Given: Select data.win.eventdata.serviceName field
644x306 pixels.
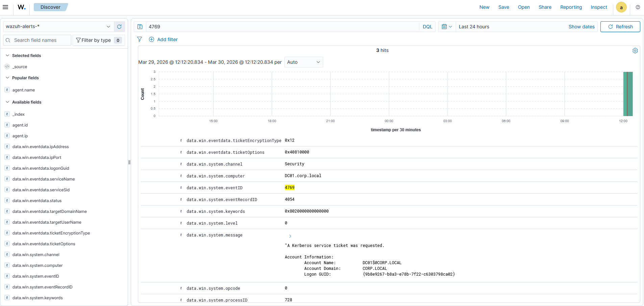Looking at the screenshot, I should click(44, 179).
